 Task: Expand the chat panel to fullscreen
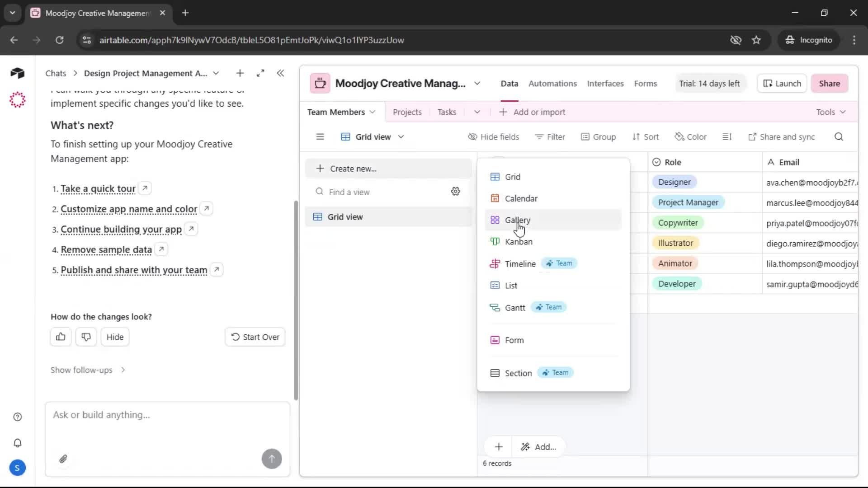(260, 73)
